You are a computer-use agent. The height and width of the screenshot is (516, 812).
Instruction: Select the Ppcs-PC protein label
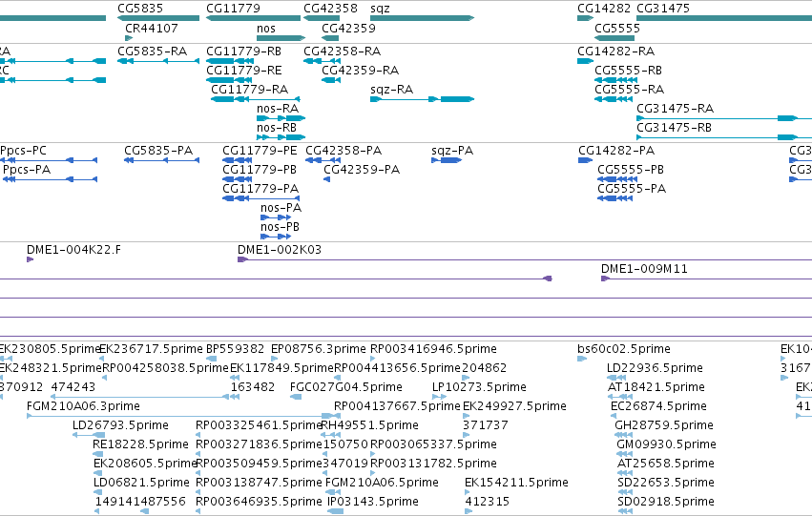click(23, 151)
